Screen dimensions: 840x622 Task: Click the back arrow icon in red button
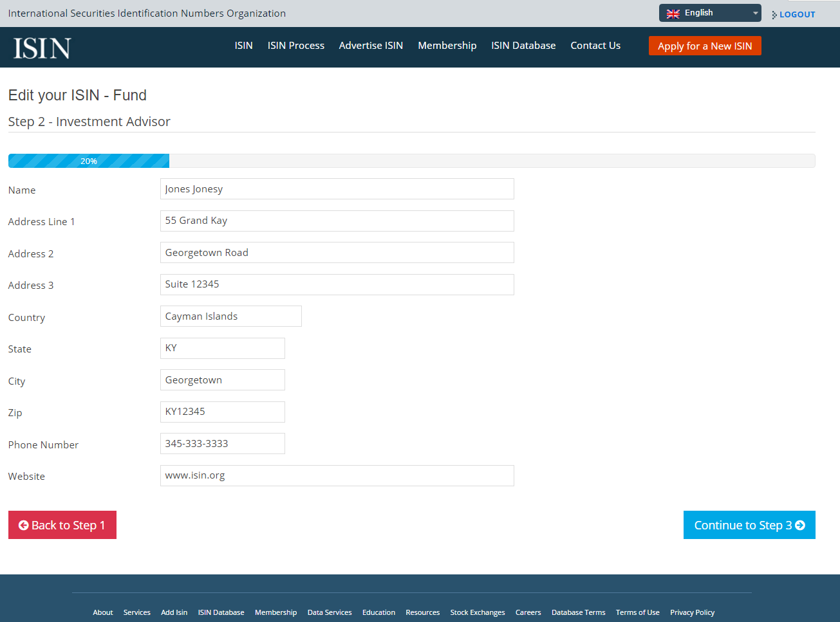pos(23,525)
